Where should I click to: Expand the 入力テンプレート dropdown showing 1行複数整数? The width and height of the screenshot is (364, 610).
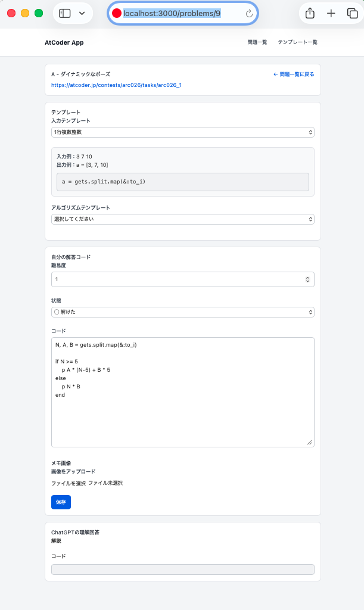183,132
